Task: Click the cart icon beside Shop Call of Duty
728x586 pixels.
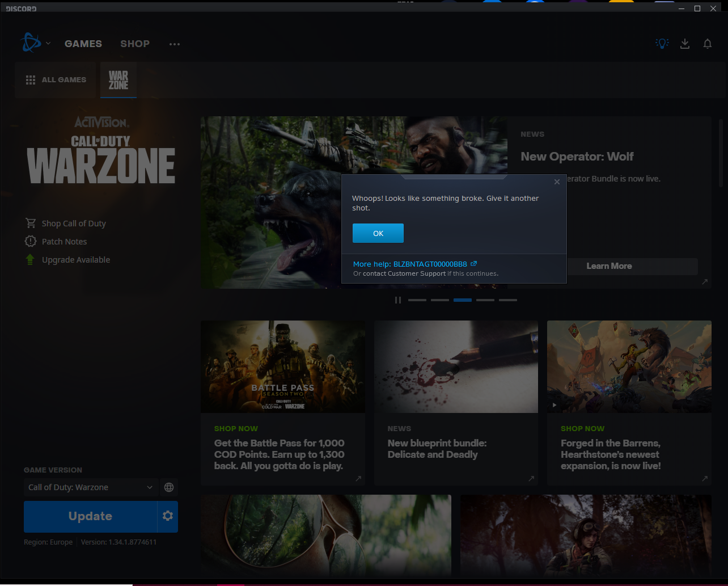Action: coord(31,223)
